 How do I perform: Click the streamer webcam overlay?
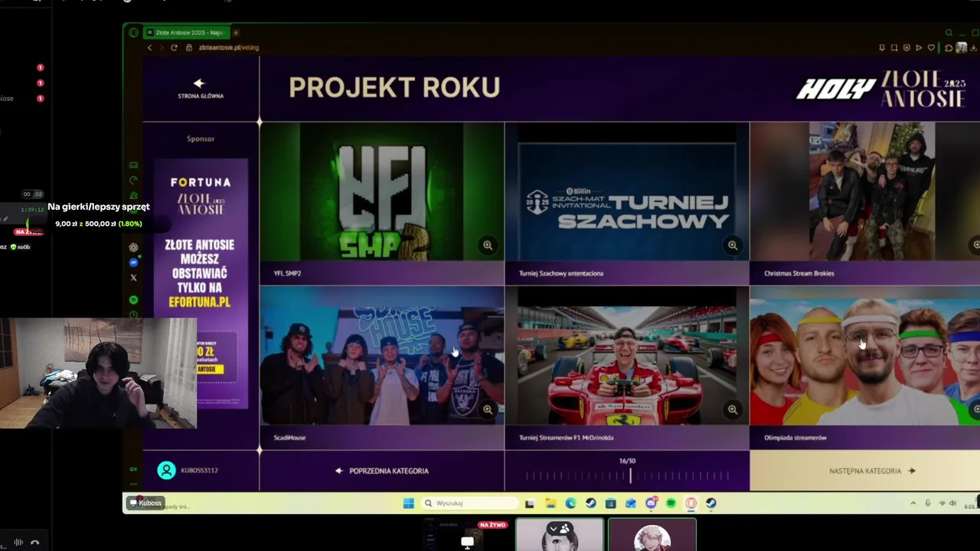coord(98,373)
